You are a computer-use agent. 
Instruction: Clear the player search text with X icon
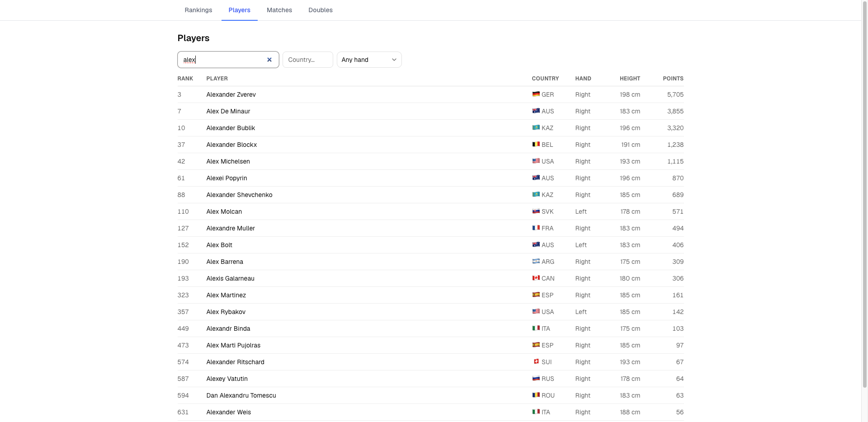(x=269, y=60)
